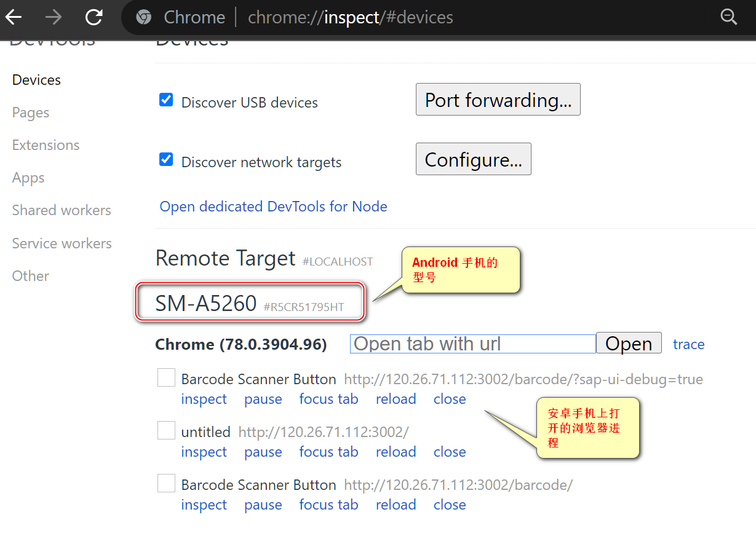Image resolution: width=756 pixels, height=536 pixels.
Task: Close the sap-ui-debug=true barcode tab
Action: (x=450, y=399)
